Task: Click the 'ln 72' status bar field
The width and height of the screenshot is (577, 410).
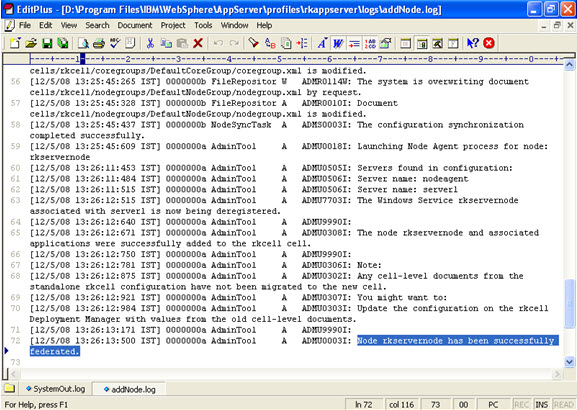Action: (363, 404)
